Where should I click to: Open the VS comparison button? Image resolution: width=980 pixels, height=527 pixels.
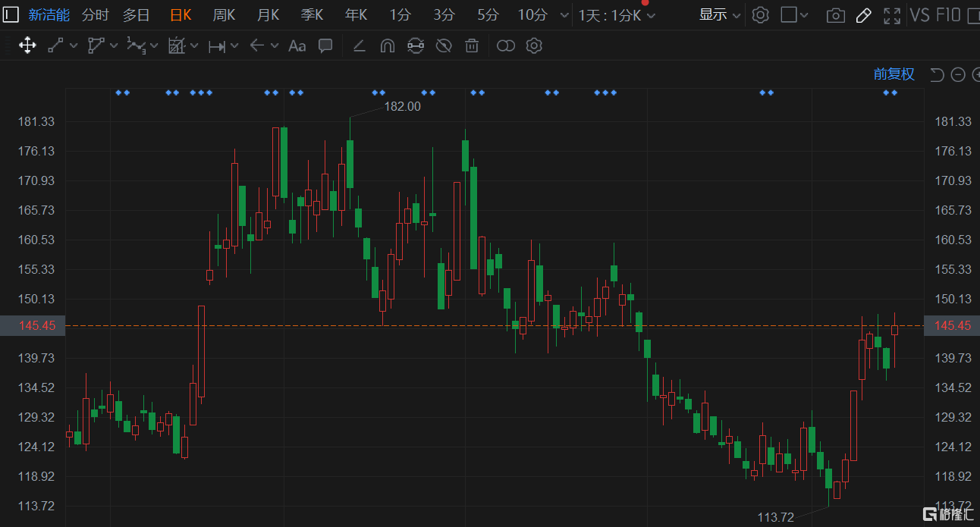click(920, 14)
